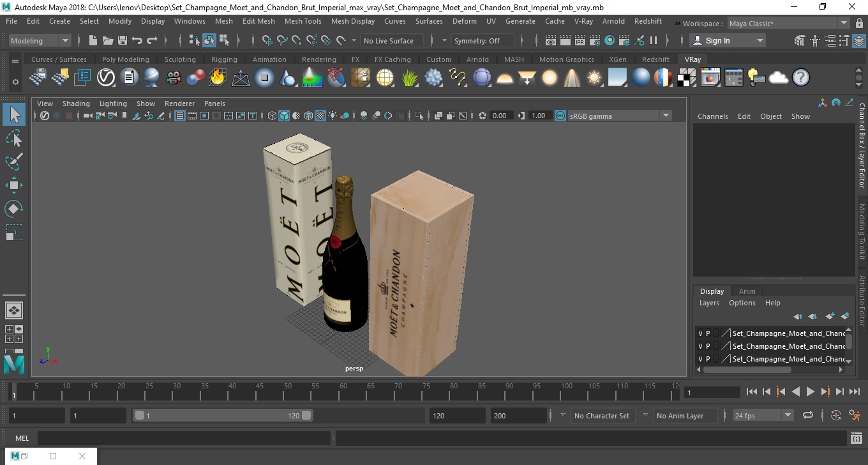Choose the Select tool arrow in toolbox
The width and height of the screenshot is (868, 465).
pos(14,114)
